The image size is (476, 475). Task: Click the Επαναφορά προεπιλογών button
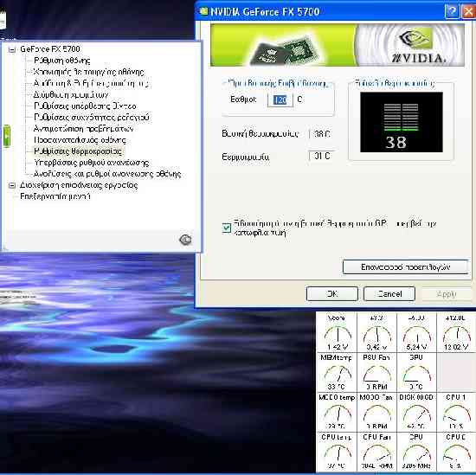pyautogui.click(x=405, y=266)
